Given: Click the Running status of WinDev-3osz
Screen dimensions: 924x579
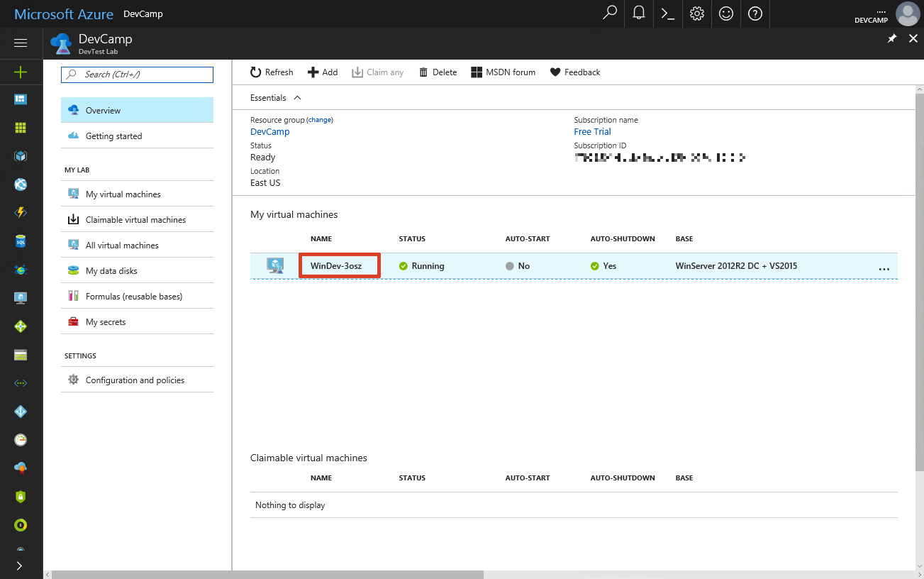Looking at the screenshot, I should (422, 266).
